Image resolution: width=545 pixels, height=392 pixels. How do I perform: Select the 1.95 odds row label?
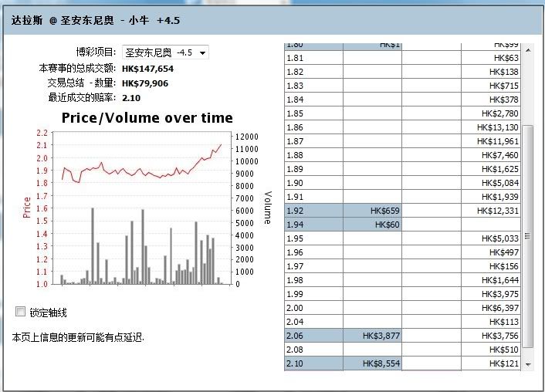[313, 238]
